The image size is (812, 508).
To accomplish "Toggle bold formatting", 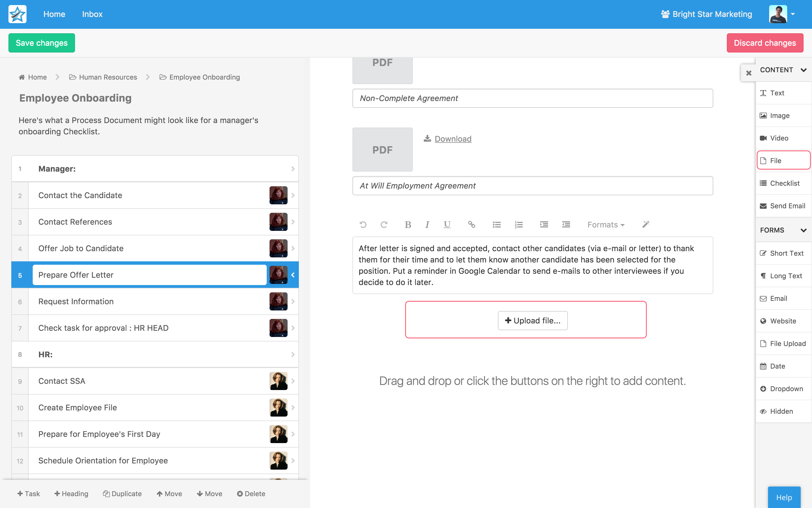I will 408,224.
